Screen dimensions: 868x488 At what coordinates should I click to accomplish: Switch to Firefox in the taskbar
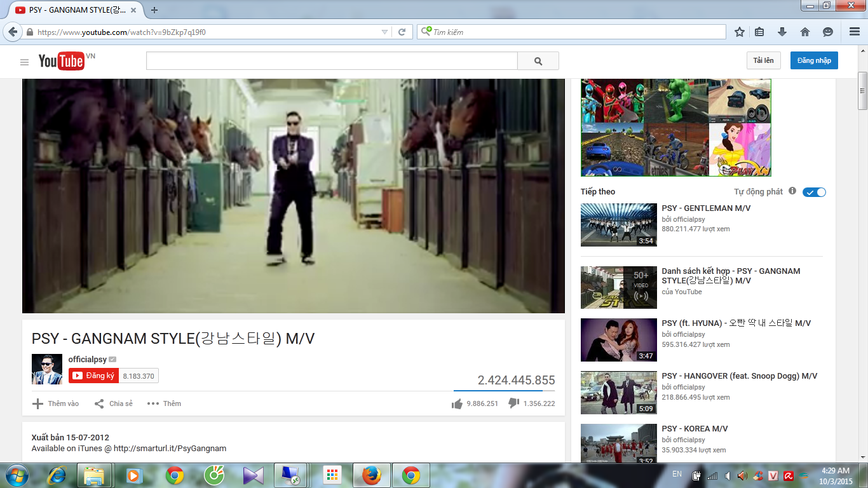[372, 475]
